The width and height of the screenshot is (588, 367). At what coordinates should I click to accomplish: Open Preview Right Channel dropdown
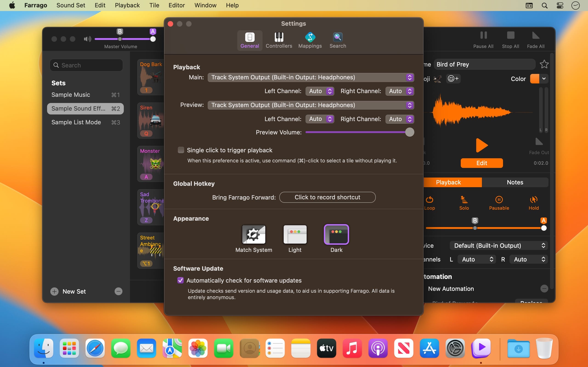399,119
